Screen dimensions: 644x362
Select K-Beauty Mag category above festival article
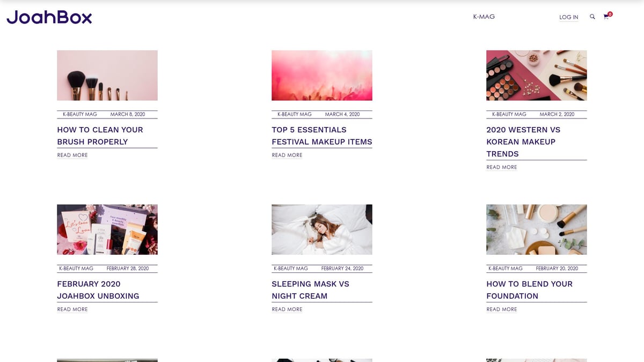[x=294, y=114]
